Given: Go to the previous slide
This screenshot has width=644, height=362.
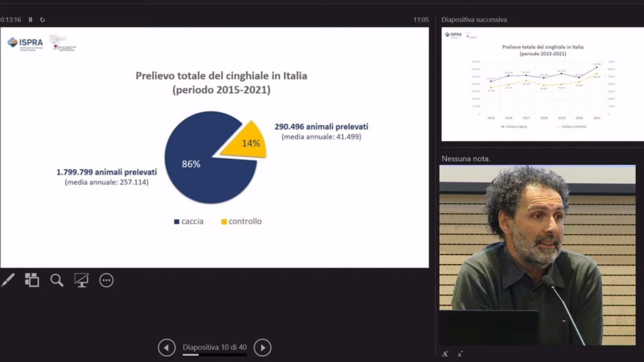Looking at the screenshot, I should pos(167,348).
